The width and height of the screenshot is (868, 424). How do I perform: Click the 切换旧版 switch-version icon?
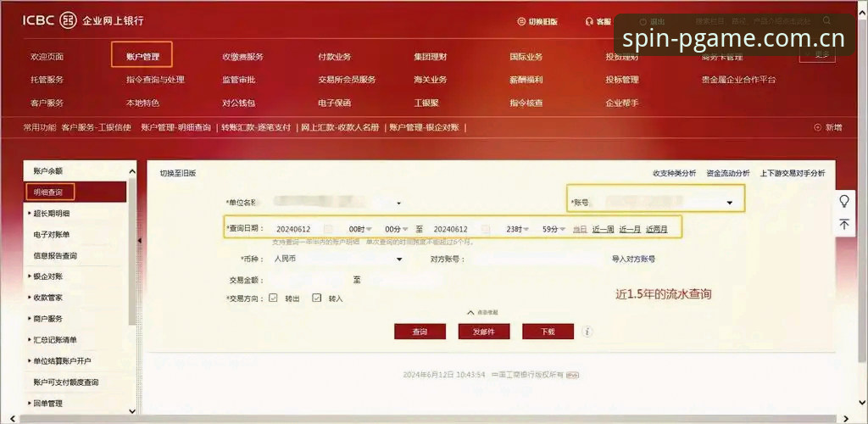[x=521, y=21]
